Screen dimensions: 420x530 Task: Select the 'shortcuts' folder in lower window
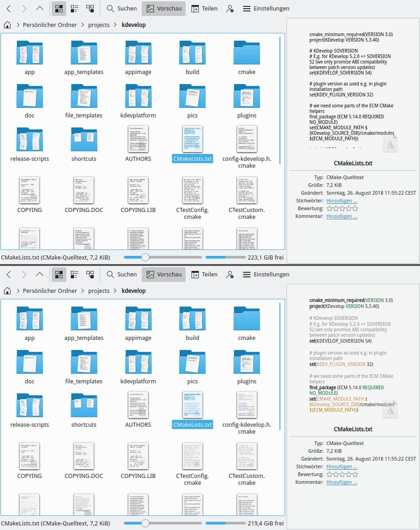tap(84, 410)
